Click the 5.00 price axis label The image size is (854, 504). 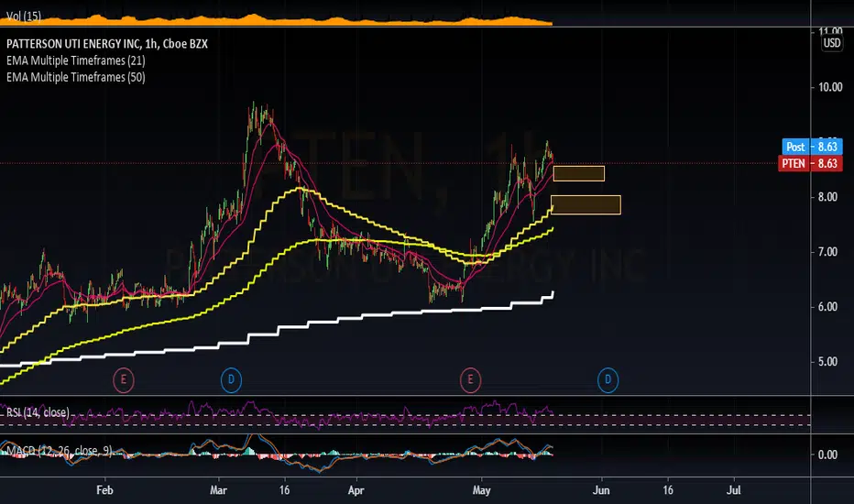[827, 362]
